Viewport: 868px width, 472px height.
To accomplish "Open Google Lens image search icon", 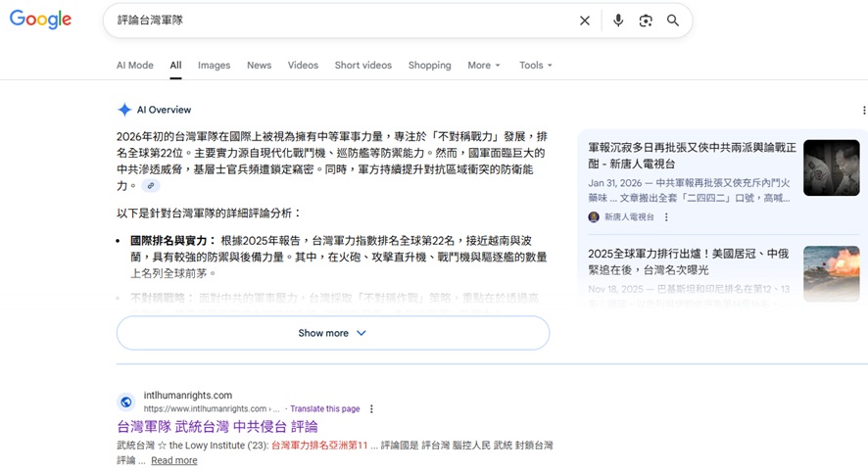I will 646,21.
